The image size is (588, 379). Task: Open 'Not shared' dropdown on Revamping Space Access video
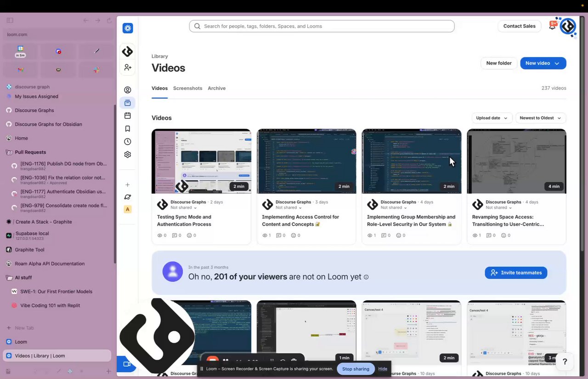tap(498, 207)
